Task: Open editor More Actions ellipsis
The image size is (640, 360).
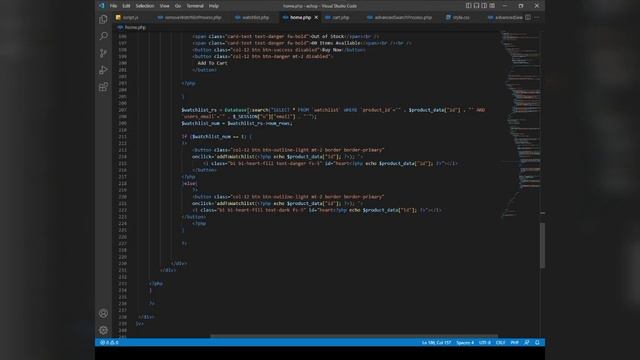Action: [x=537, y=17]
